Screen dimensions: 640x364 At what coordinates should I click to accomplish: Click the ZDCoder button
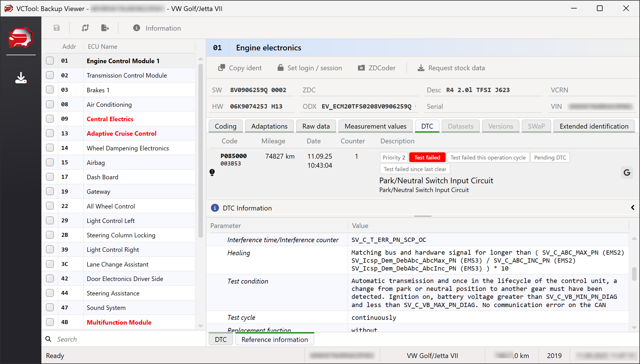pos(377,68)
